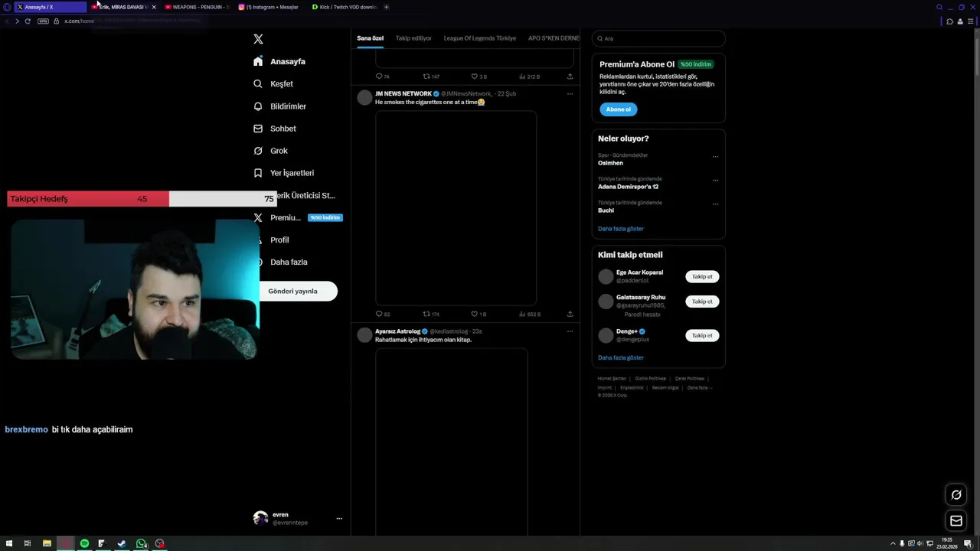The width and height of the screenshot is (980, 551).
Task: Click repost icon with count 147
Action: (431, 77)
